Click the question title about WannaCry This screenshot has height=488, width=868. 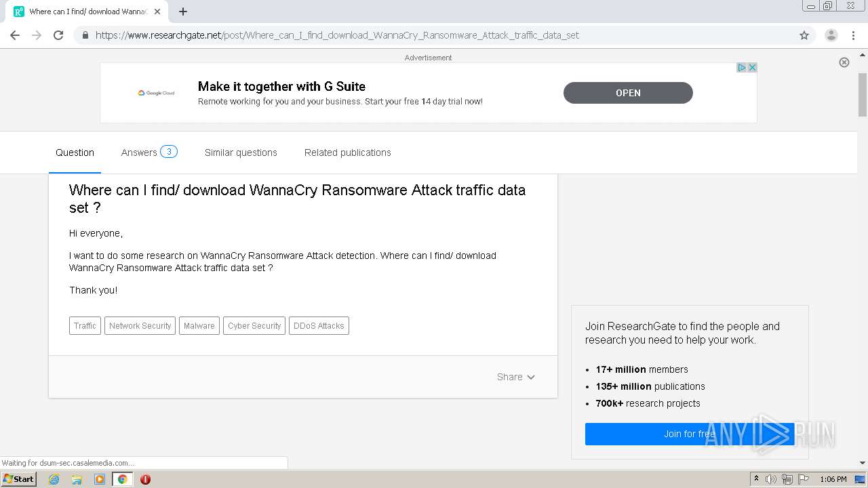(x=297, y=199)
